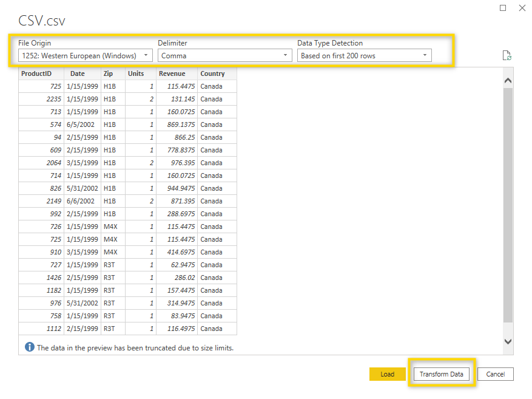Click the ProductID cell 2235
The image size is (532, 399).
pos(41,99)
